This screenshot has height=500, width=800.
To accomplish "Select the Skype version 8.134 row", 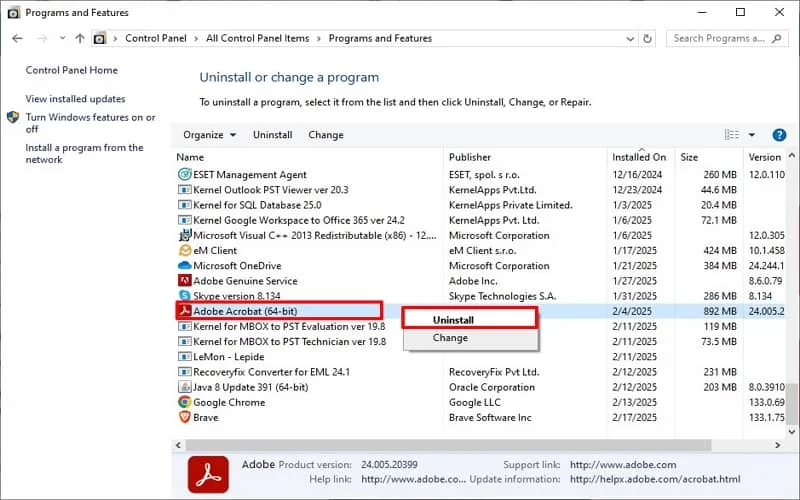I will tap(480, 296).
